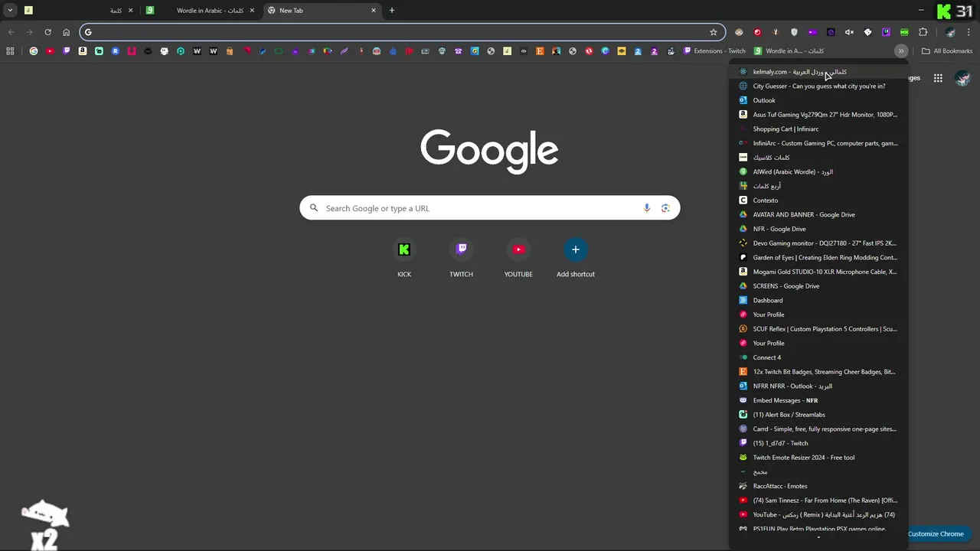Open the All Bookmarks folder
This screenshot has width=980, height=551.
947,51
